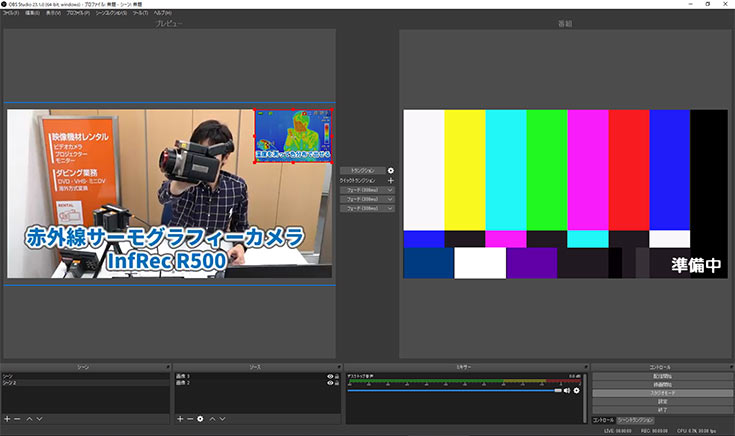
Task: Toggle the lock for 画像 2 source
Action: (x=337, y=383)
